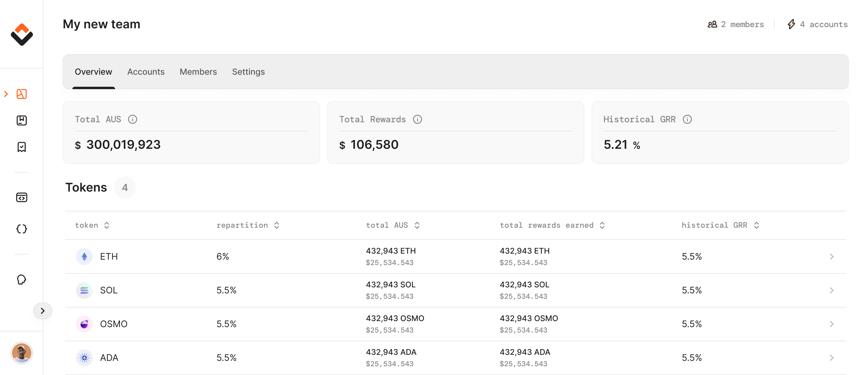Click the Historical GRR info icon
Image resolution: width=868 pixels, height=375 pixels.
(x=687, y=119)
